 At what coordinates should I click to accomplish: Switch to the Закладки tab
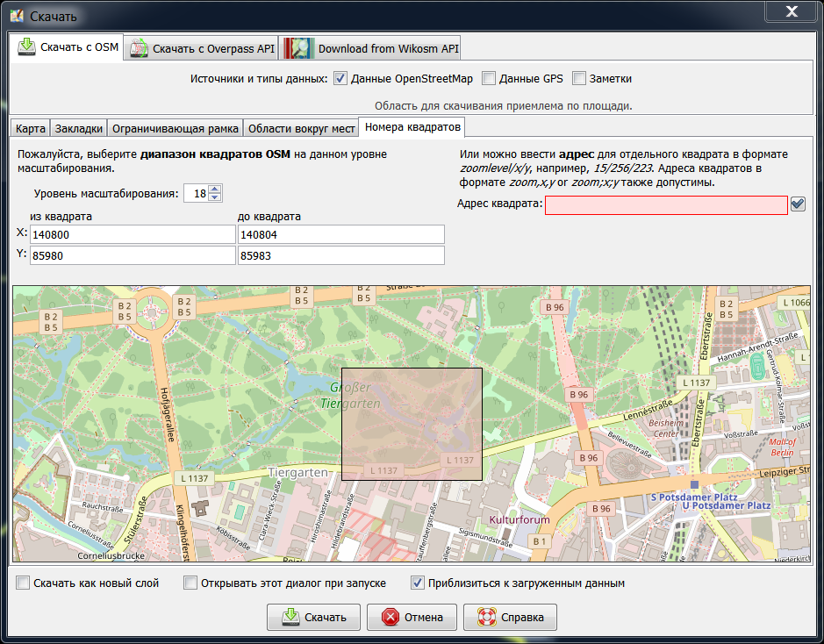tap(76, 127)
